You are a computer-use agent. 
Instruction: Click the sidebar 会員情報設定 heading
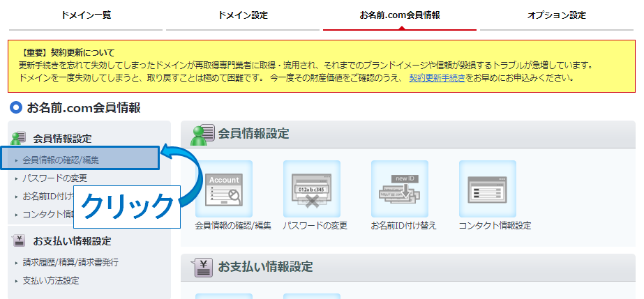[x=62, y=139]
